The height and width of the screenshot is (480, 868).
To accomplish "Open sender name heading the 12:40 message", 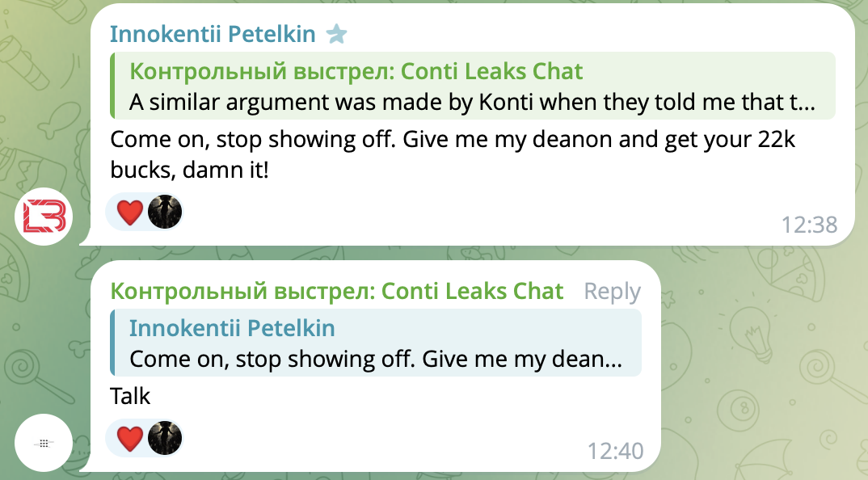I will [x=337, y=292].
